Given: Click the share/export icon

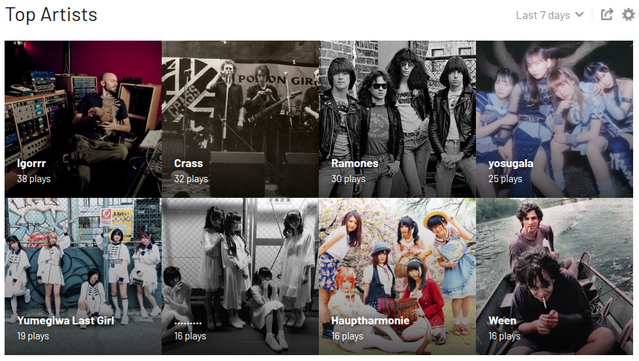Looking at the screenshot, I should [x=607, y=15].
